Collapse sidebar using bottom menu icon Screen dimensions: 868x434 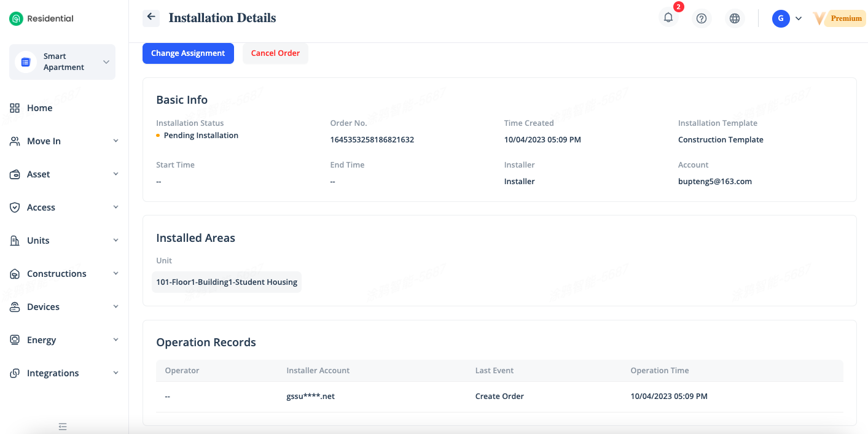[62, 426]
